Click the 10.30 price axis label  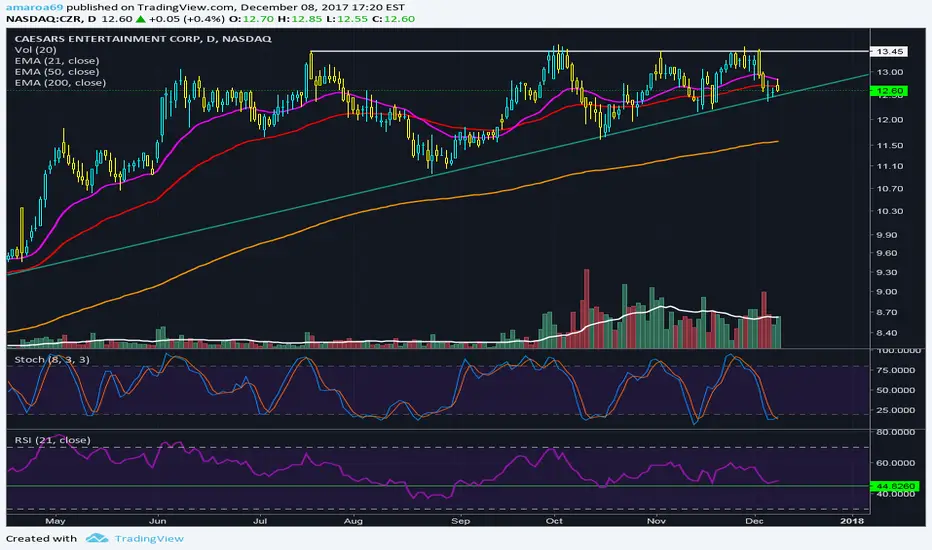[x=889, y=212]
